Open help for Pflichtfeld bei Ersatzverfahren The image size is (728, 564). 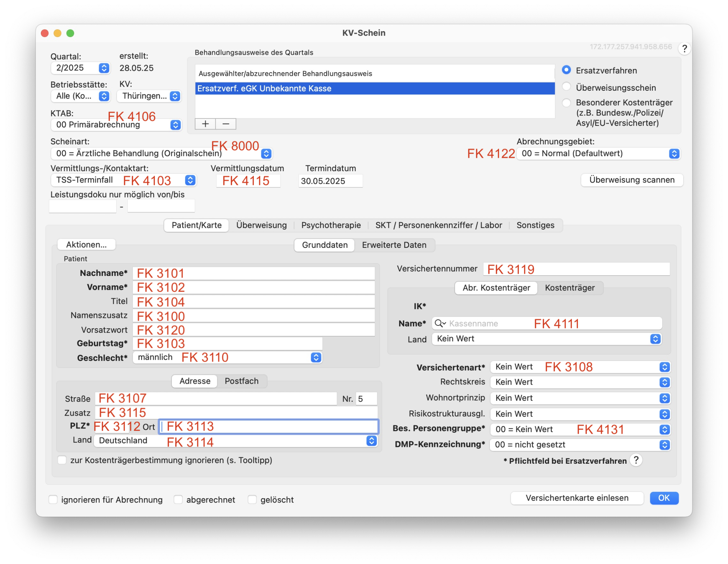coord(636,460)
